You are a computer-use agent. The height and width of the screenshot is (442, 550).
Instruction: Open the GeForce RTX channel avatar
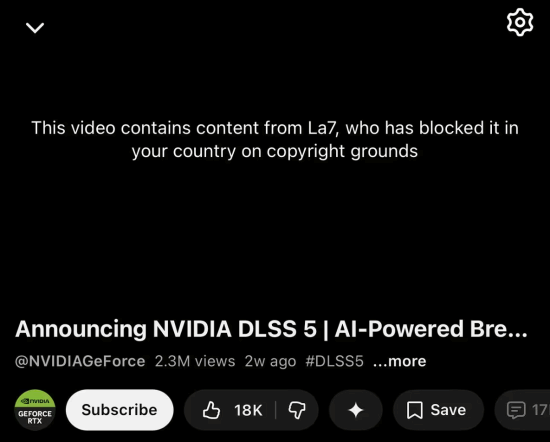[35, 410]
